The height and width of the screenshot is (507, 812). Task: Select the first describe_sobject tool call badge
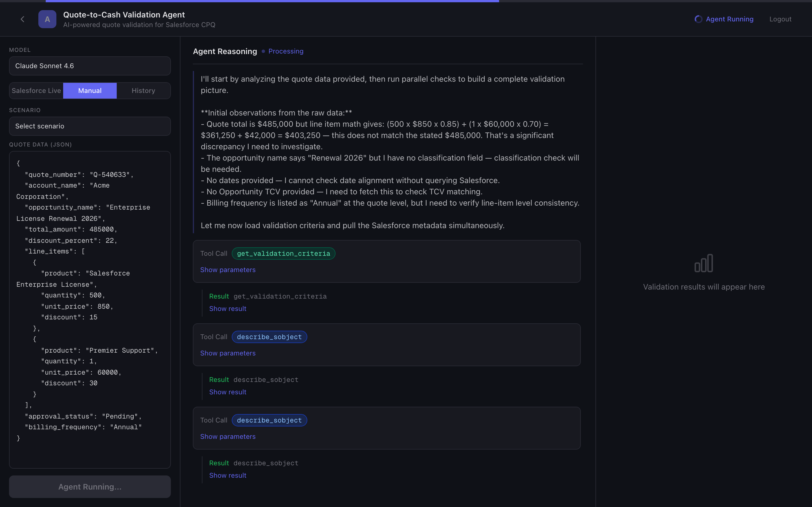click(x=269, y=337)
